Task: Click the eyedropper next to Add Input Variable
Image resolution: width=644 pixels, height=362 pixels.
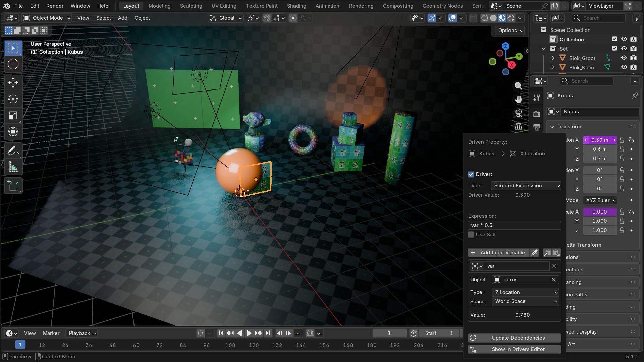Action: click(x=534, y=253)
